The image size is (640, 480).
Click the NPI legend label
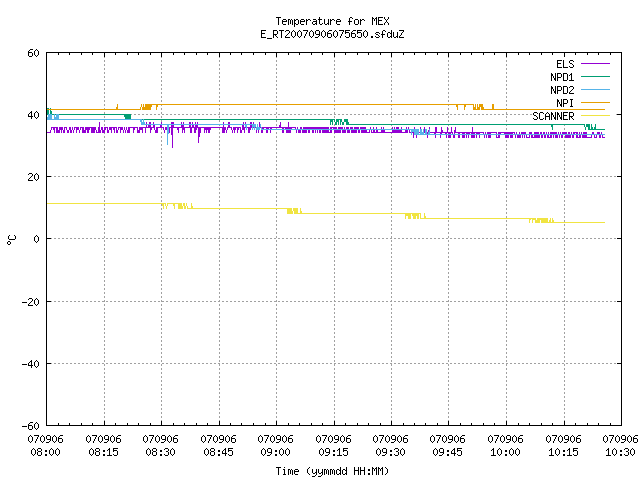(565, 103)
